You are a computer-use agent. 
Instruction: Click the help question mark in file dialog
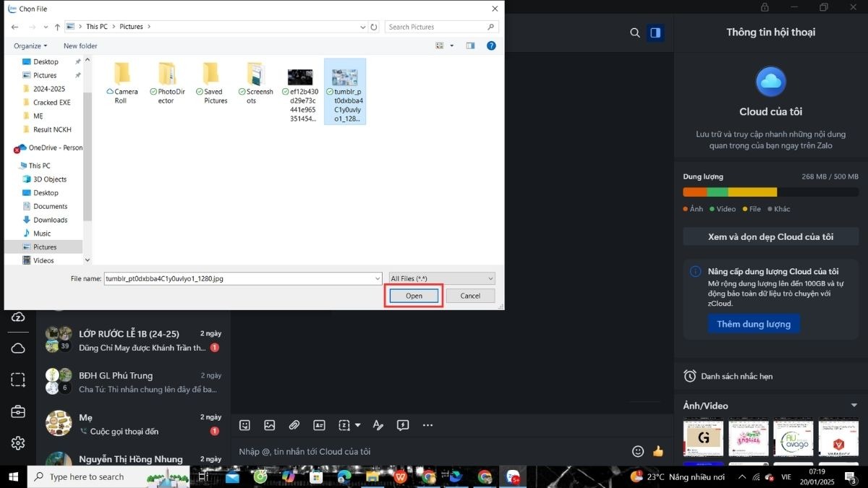[x=491, y=46]
